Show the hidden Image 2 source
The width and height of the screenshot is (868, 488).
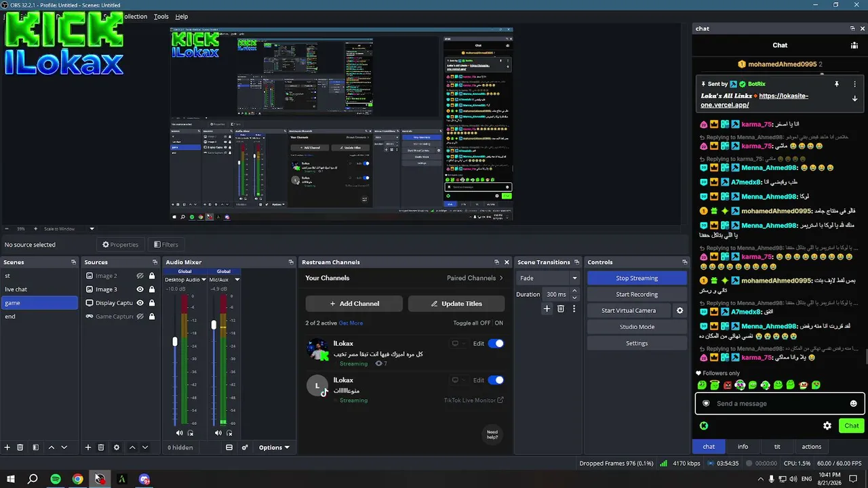[140, 276]
